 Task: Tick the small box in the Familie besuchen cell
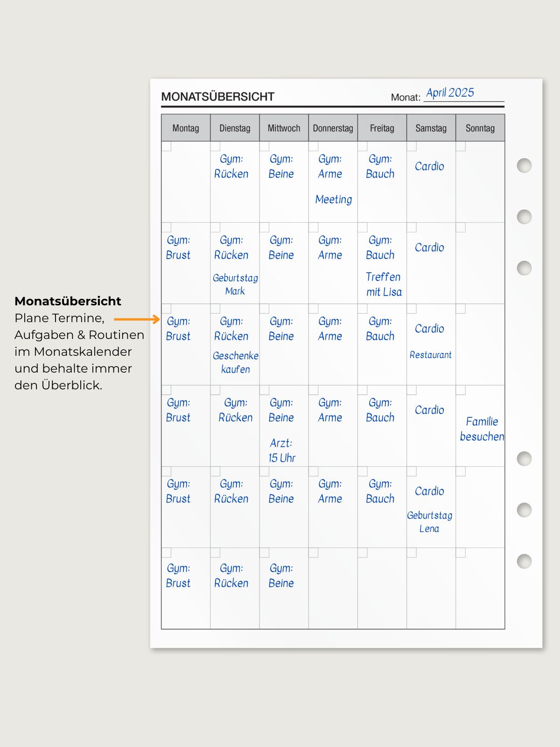pos(461,390)
